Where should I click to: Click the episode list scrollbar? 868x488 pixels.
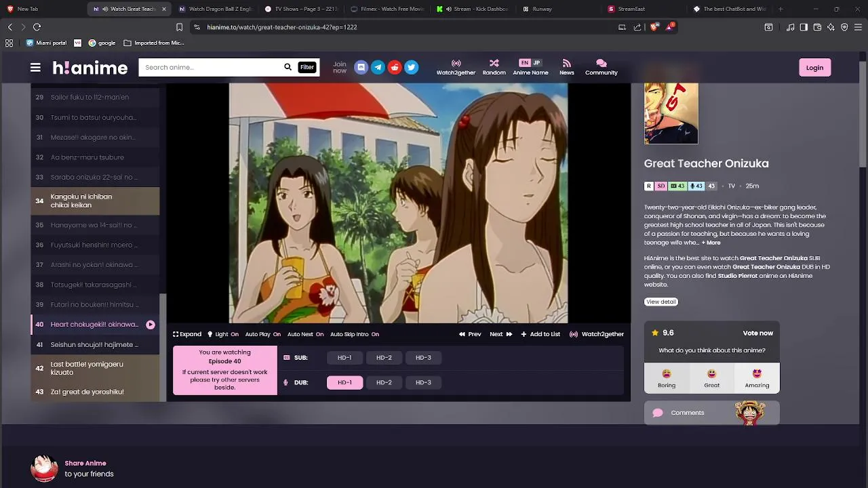tap(163, 347)
